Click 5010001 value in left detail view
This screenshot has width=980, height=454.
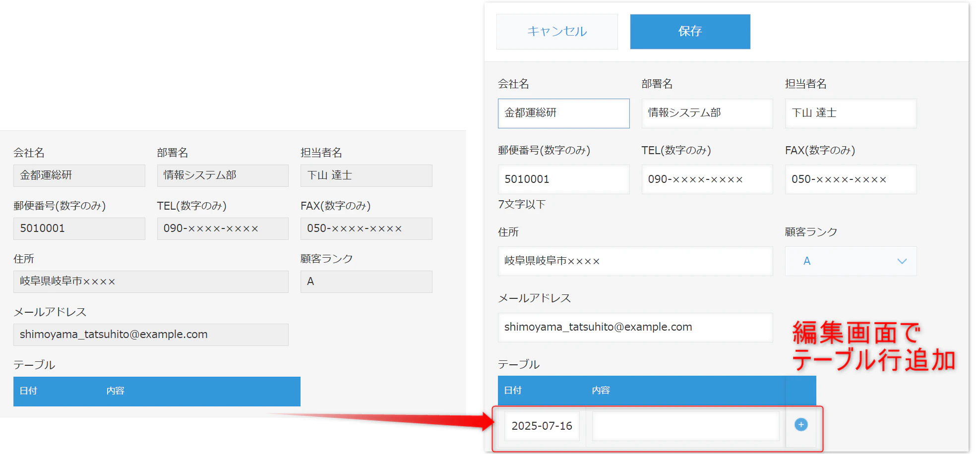79,228
